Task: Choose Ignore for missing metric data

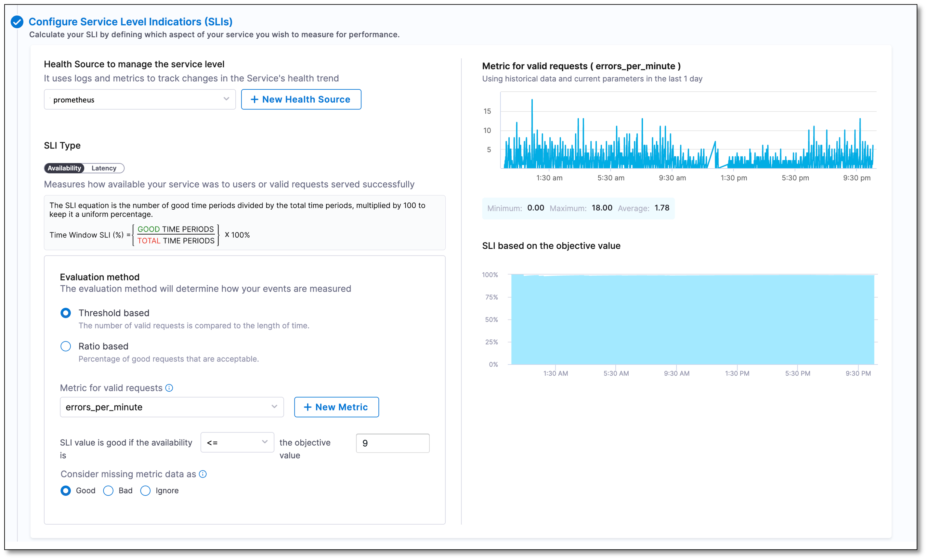Action: pos(145,491)
